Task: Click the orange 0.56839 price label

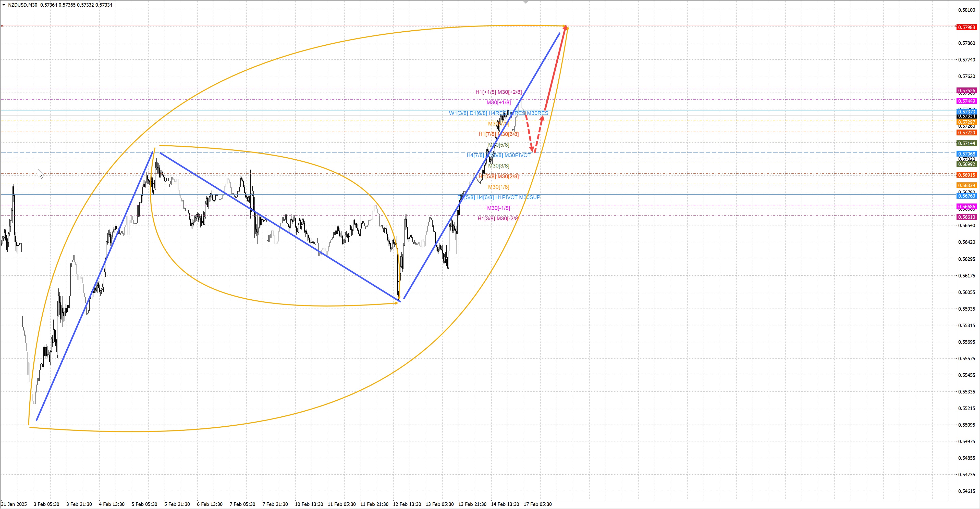Action: [x=966, y=185]
